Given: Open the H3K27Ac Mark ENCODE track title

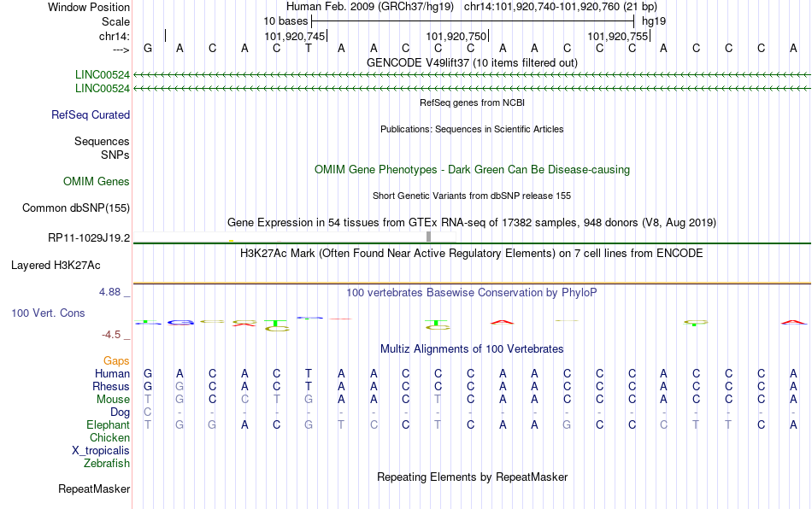Looking at the screenshot, I should click(x=472, y=253).
